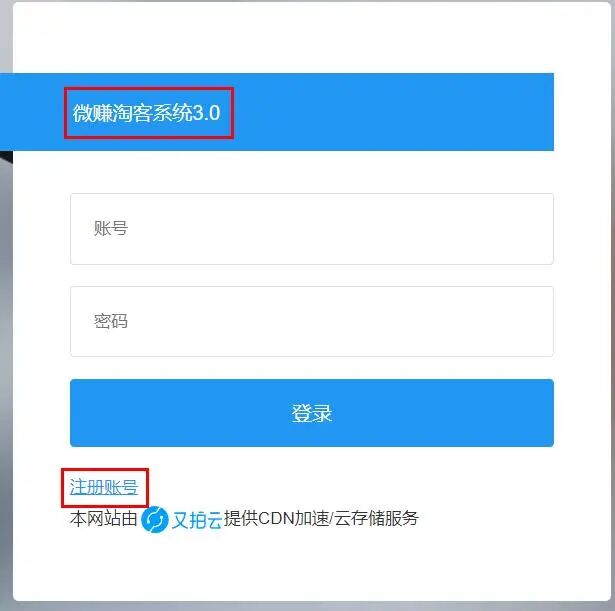Open the 又拍云 text link
The height and width of the screenshot is (611, 615).
[x=197, y=520]
